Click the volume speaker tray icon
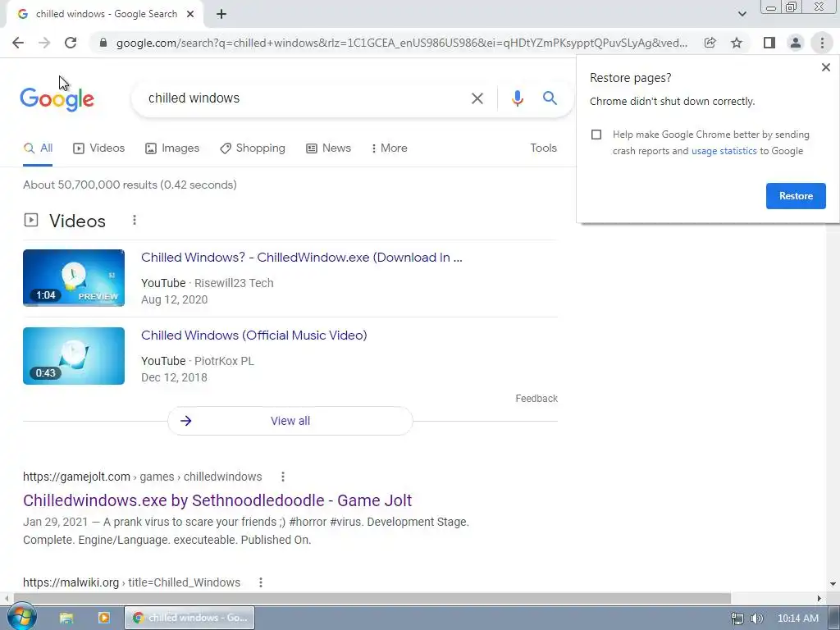This screenshot has height=630, width=840. tap(756, 619)
